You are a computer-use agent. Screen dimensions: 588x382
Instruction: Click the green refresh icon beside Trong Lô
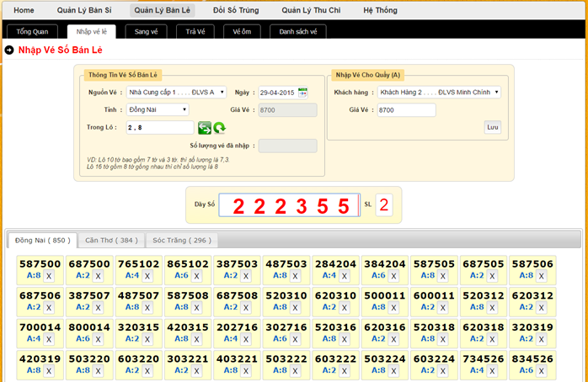(x=219, y=128)
